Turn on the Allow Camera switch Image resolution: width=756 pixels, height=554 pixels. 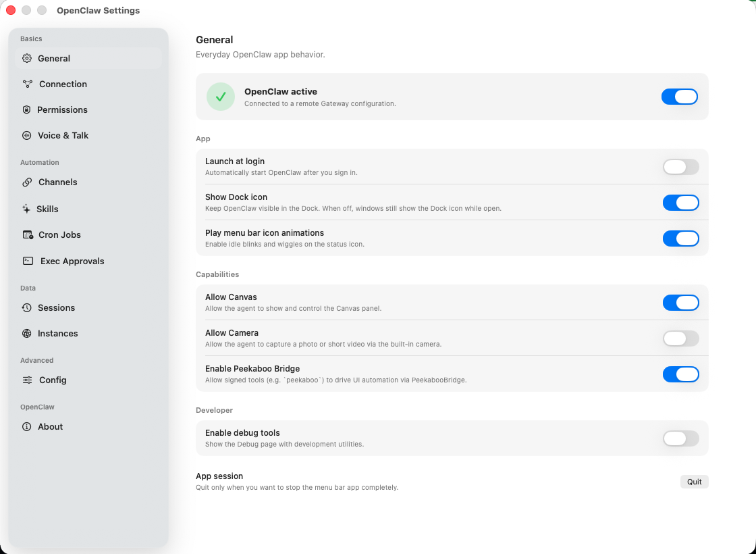(x=681, y=338)
